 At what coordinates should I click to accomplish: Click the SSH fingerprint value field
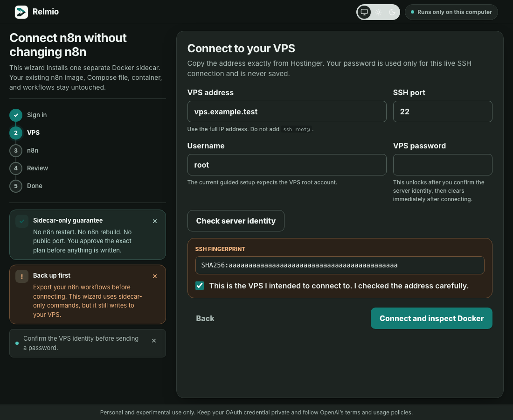[x=340, y=265]
